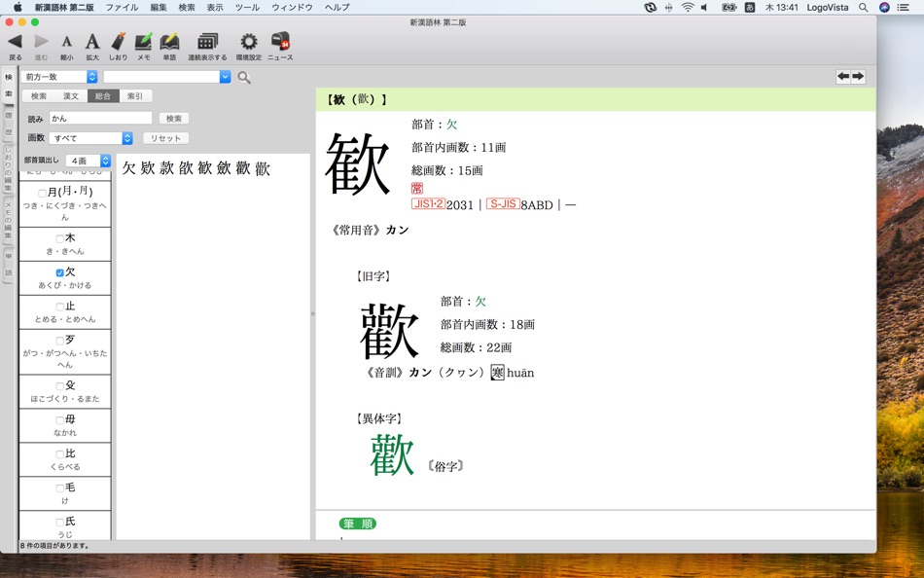This screenshot has height=578, width=924.
Task: Check the 氏 (うじ) radical checkbox
Action: click(x=59, y=522)
